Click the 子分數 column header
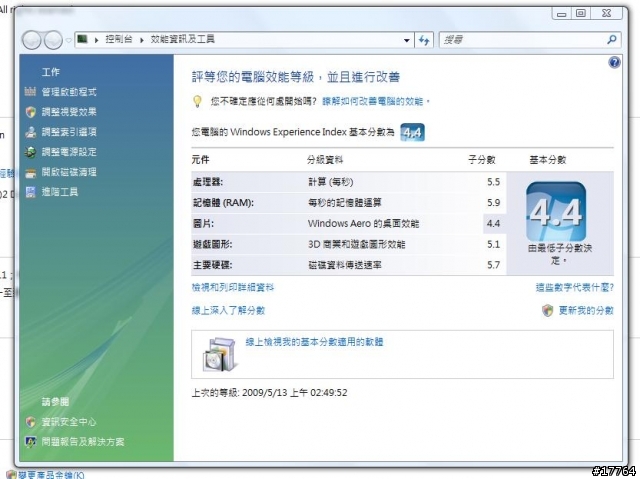640x479 pixels. click(x=482, y=160)
